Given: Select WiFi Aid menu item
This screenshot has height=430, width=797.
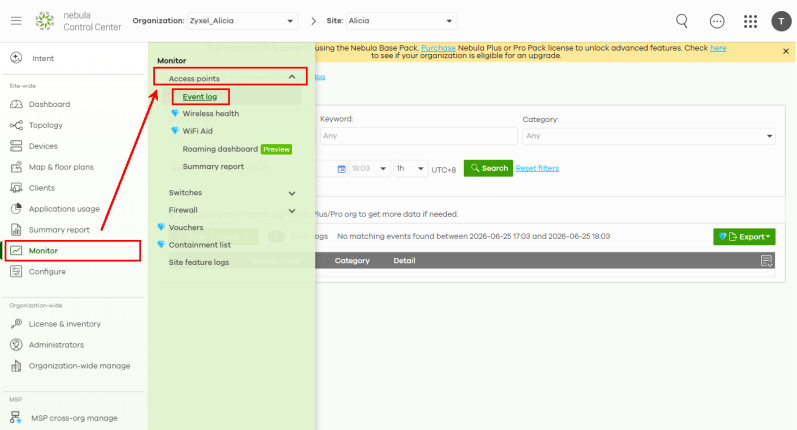Looking at the screenshot, I should [197, 131].
